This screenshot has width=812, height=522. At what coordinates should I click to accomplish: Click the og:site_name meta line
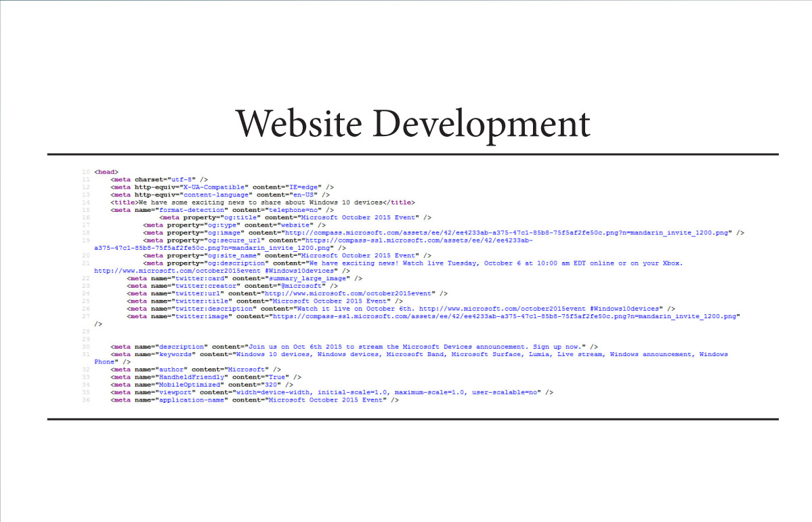coord(287,255)
